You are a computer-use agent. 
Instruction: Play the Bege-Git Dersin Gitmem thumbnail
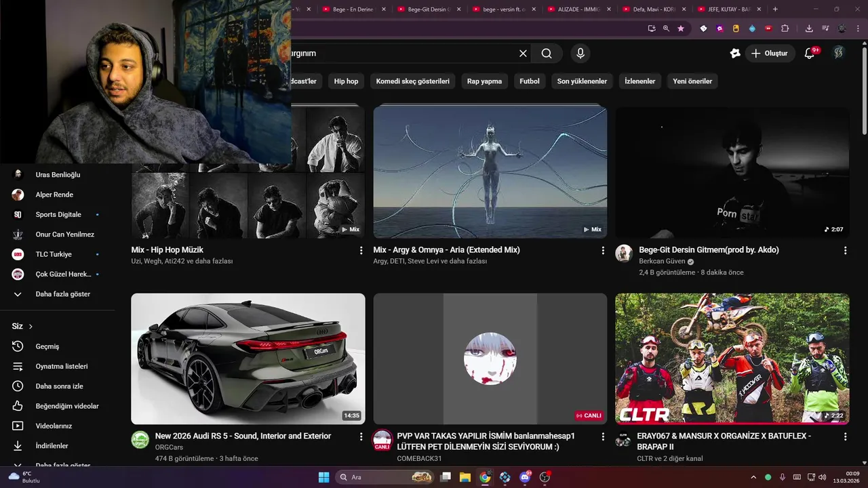click(732, 172)
